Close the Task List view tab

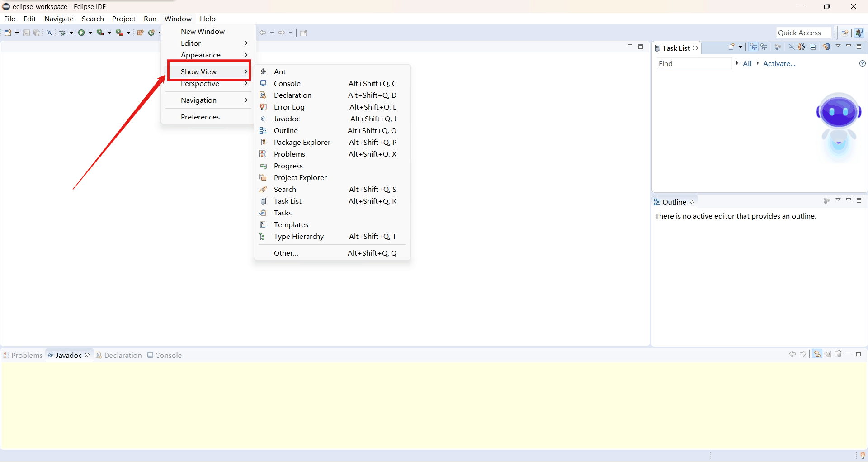click(696, 48)
